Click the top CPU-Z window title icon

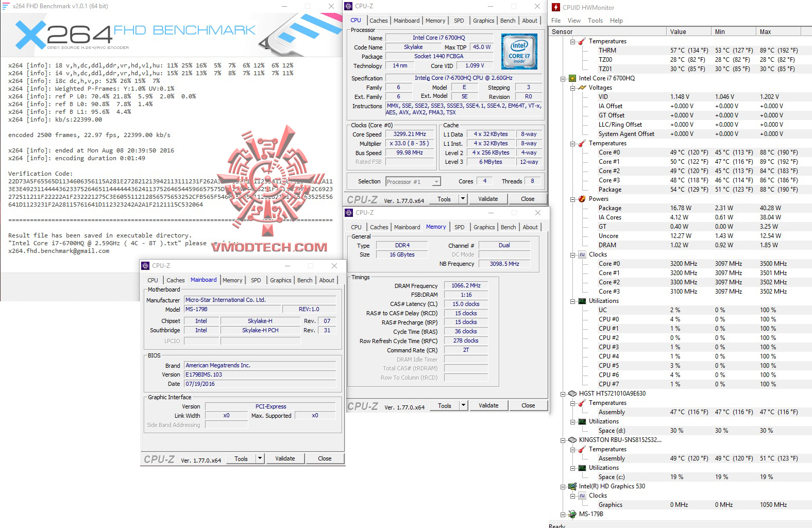click(348, 6)
